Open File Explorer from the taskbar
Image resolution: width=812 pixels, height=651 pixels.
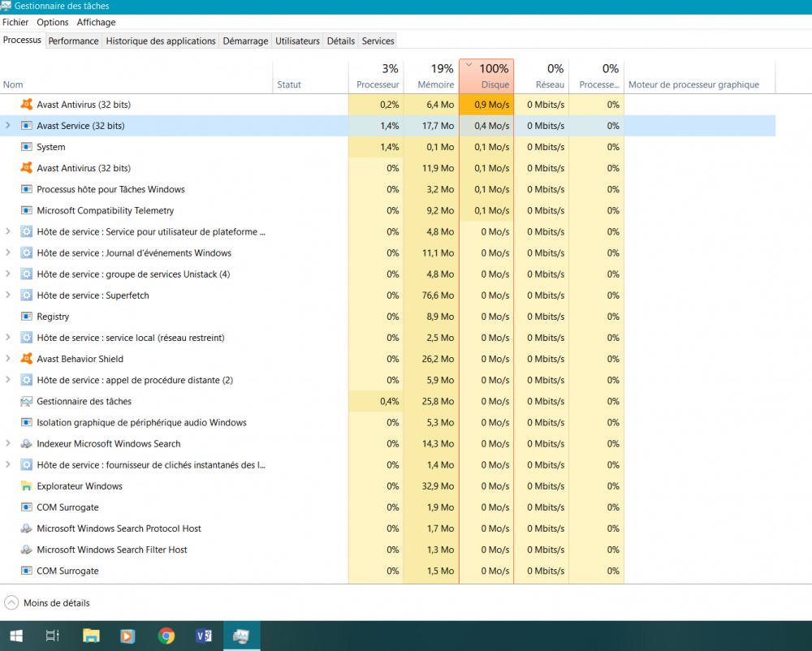[x=91, y=636]
